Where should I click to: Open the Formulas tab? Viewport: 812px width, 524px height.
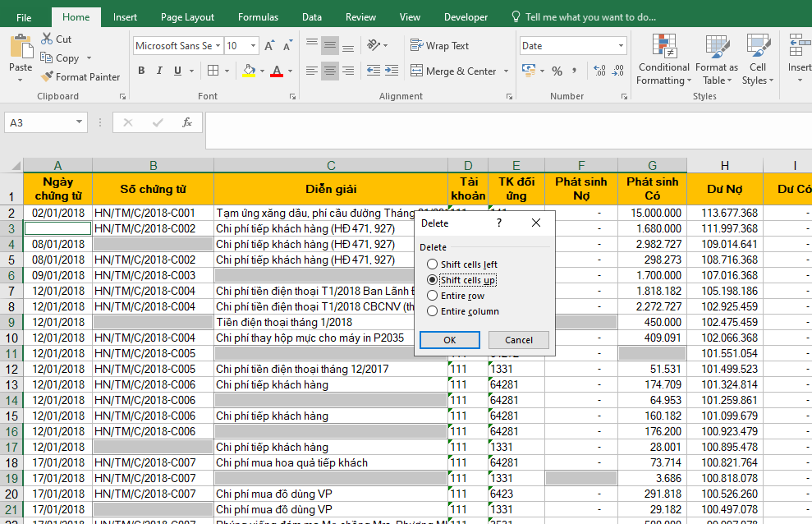tap(258, 17)
